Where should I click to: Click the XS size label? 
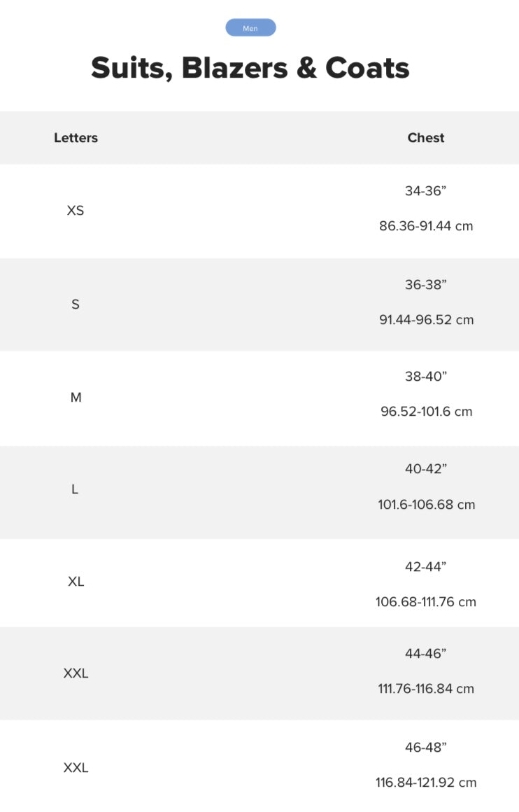point(76,210)
